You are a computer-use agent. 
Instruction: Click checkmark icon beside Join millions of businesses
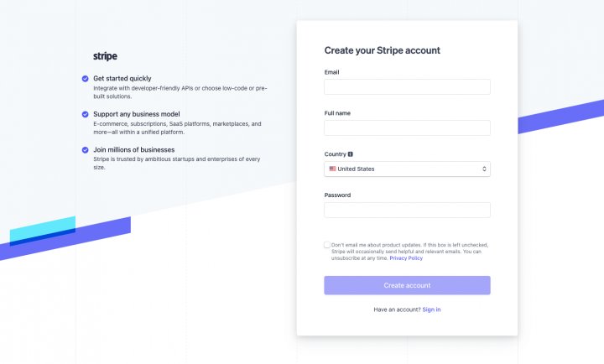(x=86, y=150)
